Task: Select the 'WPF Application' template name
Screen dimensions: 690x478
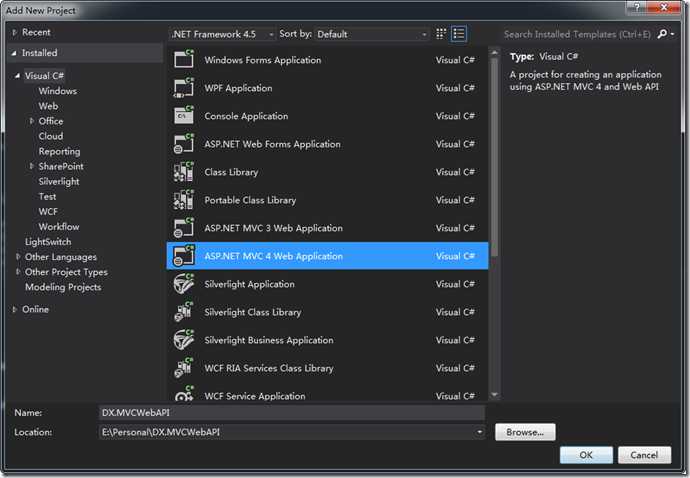Action: (238, 88)
